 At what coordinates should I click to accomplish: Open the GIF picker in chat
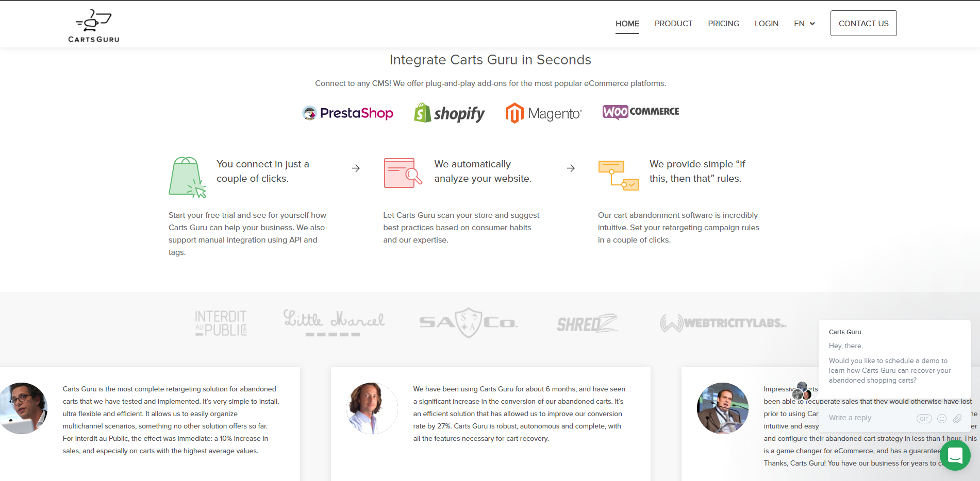(x=924, y=419)
